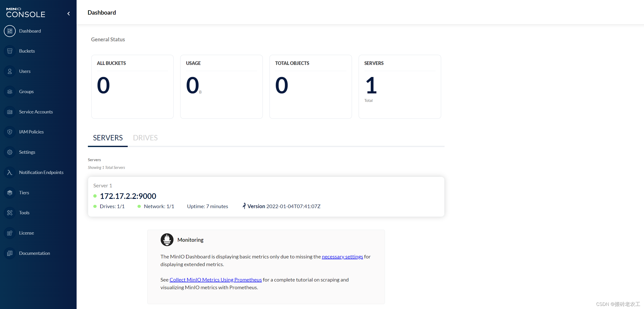Open the 'necessary settings' link
The image size is (644, 309).
(x=342, y=257)
